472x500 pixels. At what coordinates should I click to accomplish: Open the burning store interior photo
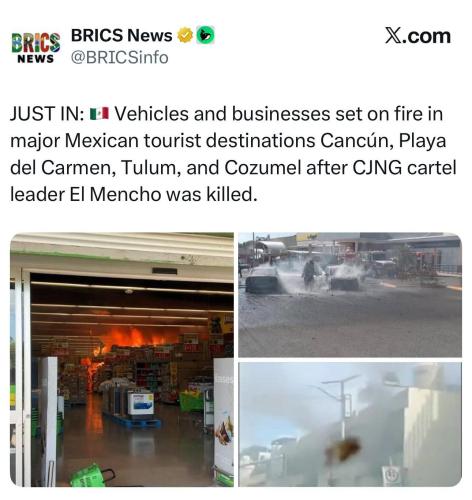point(122,360)
